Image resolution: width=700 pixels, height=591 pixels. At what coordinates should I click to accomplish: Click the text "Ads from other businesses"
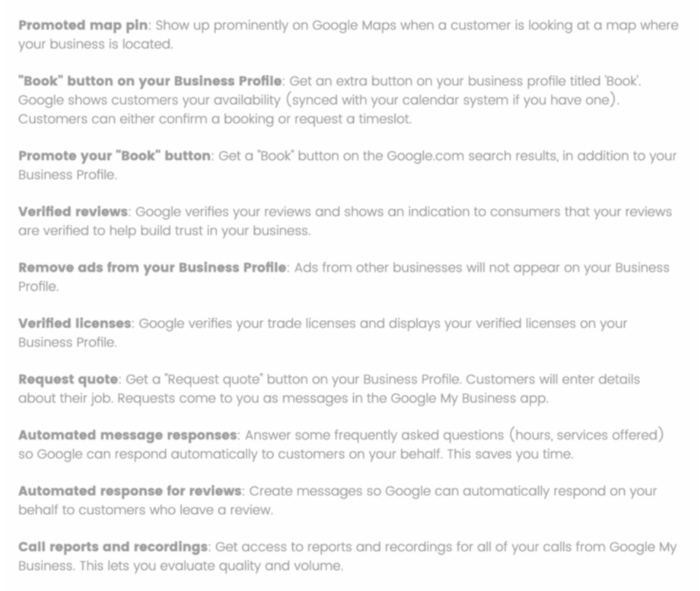point(377,268)
